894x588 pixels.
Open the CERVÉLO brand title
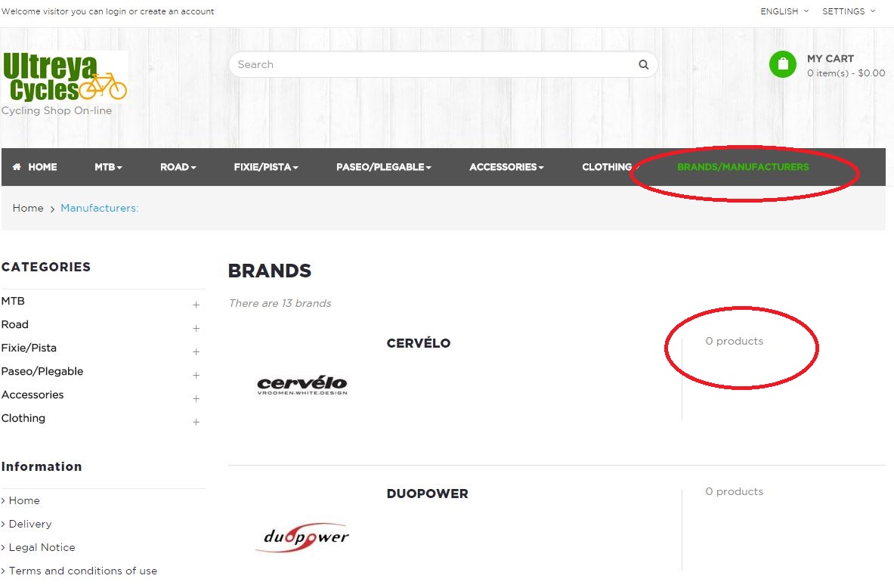[419, 343]
